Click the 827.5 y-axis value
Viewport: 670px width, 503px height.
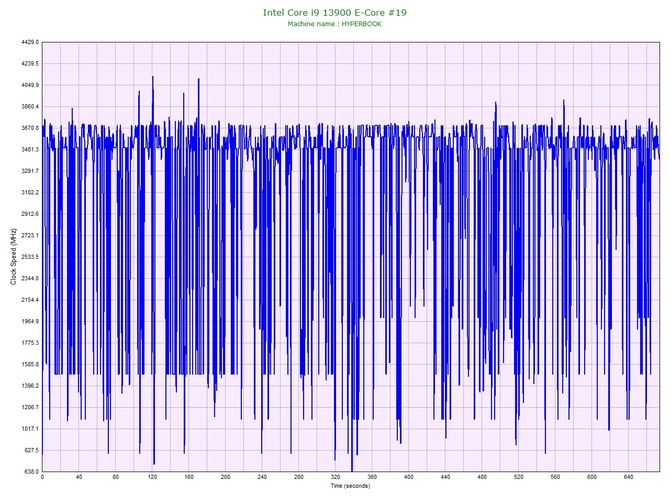click(31, 450)
